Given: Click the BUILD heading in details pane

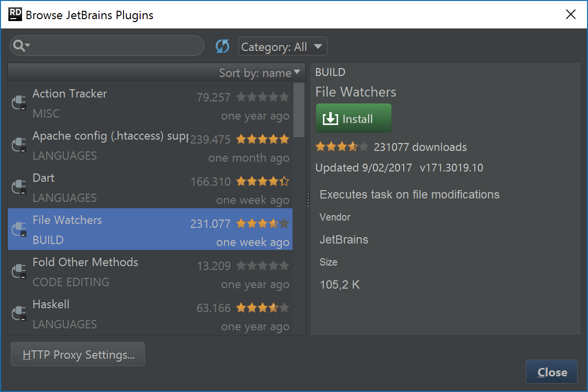Looking at the screenshot, I should pyautogui.click(x=330, y=73).
